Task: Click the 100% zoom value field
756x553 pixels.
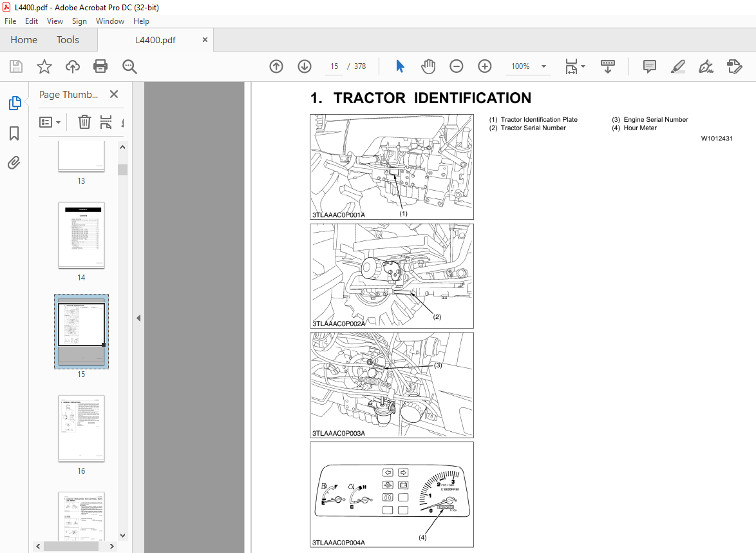Action: (521, 66)
